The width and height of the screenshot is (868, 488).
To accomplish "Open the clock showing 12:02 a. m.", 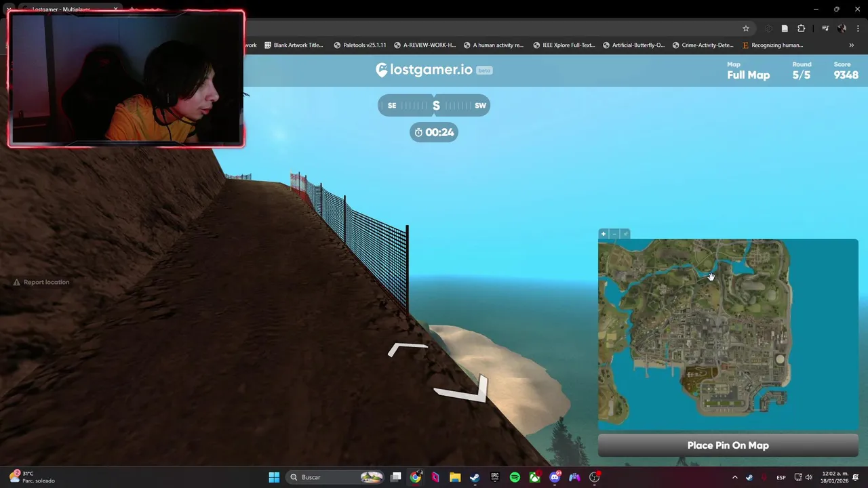I will point(834,477).
